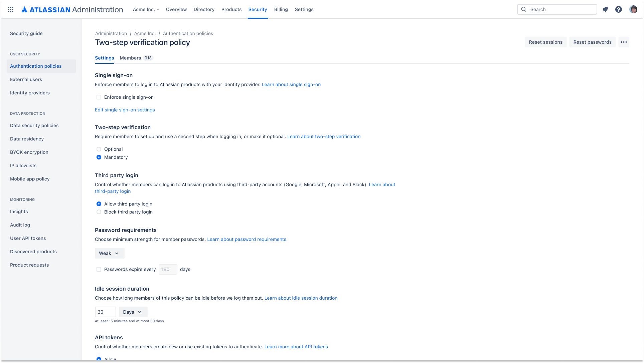Click the Acme Inc. organization dropdown
Image resolution: width=644 pixels, height=363 pixels.
(x=146, y=9)
